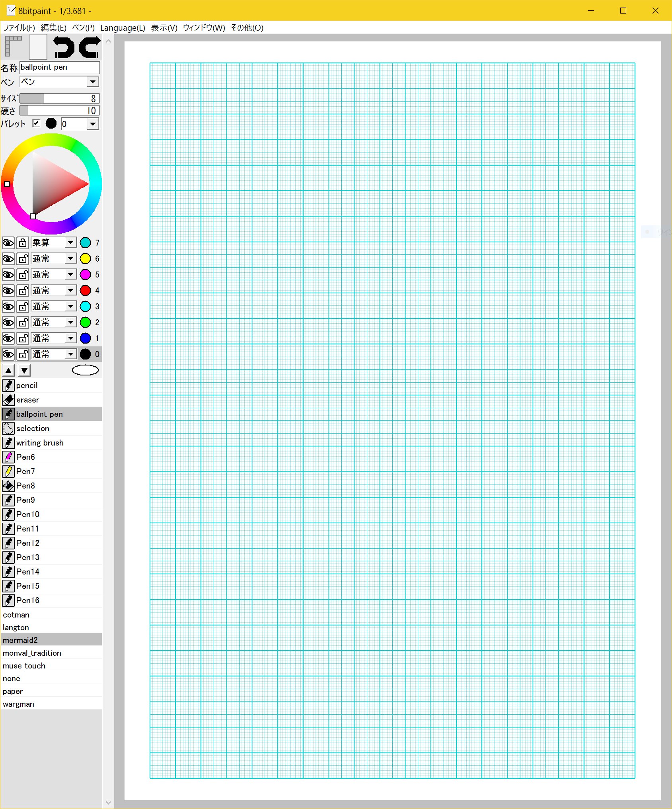Viewport: 672px width, 809px height.
Task: Click the undo arrow icon
Action: click(x=64, y=47)
